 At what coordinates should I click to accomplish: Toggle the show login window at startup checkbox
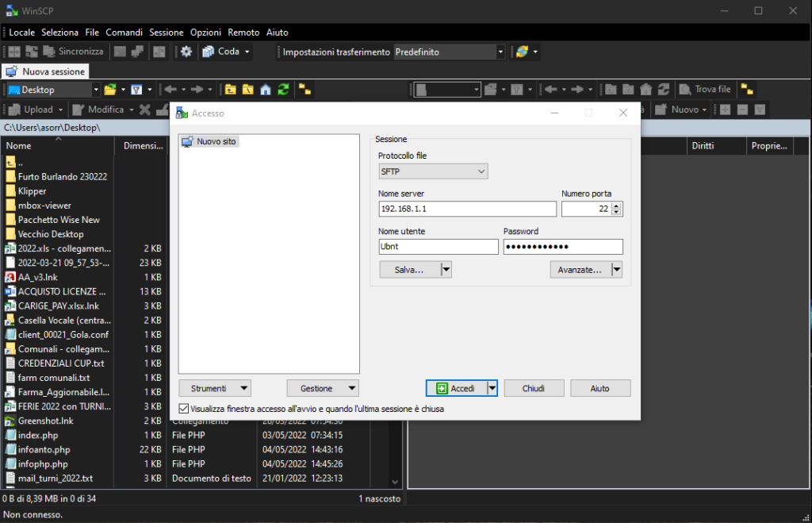point(184,409)
